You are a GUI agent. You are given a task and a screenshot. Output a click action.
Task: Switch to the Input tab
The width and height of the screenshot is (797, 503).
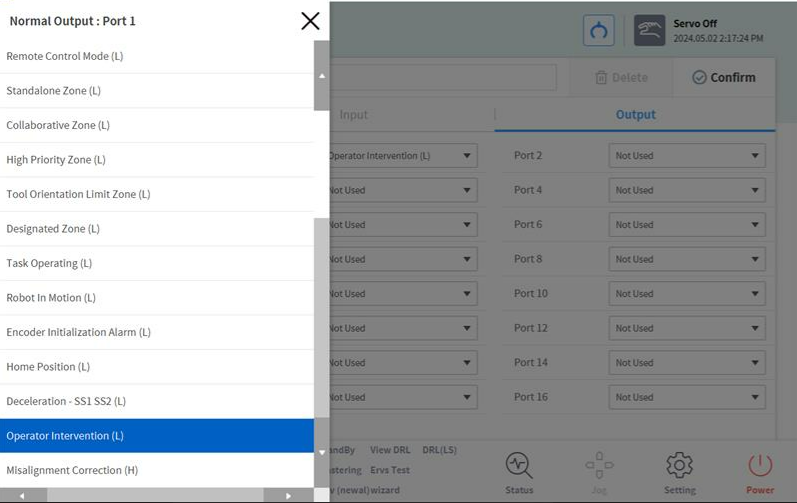(354, 115)
